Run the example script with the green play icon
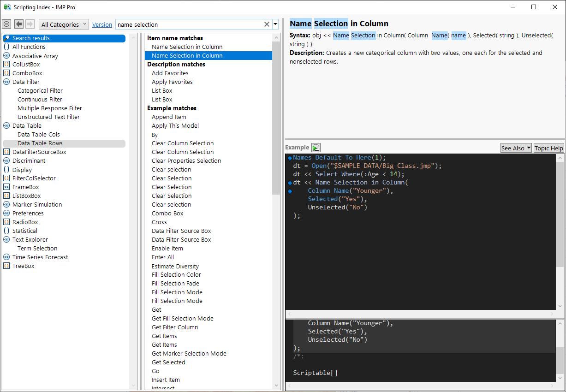The image size is (566, 392). click(x=316, y=148)
